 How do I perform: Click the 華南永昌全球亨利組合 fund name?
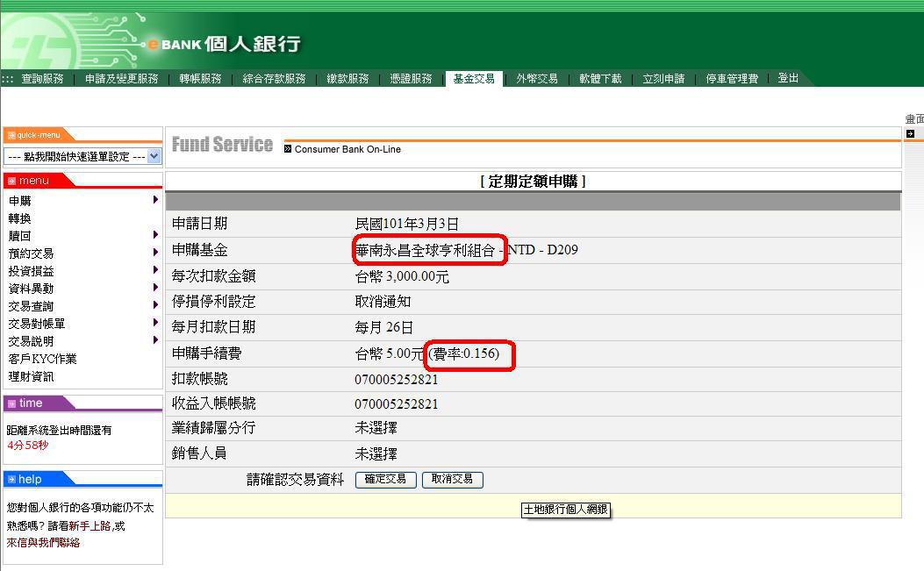click(425, 251)
